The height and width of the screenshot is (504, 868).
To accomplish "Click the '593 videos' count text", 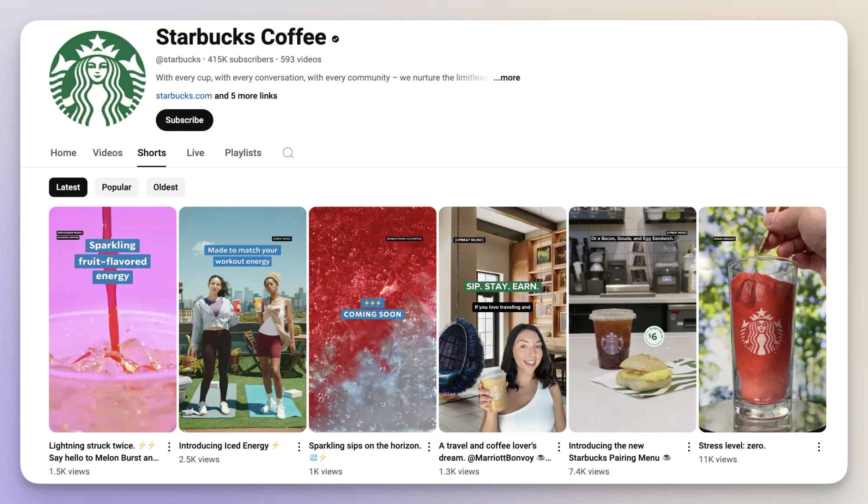I will click(301, 59).
